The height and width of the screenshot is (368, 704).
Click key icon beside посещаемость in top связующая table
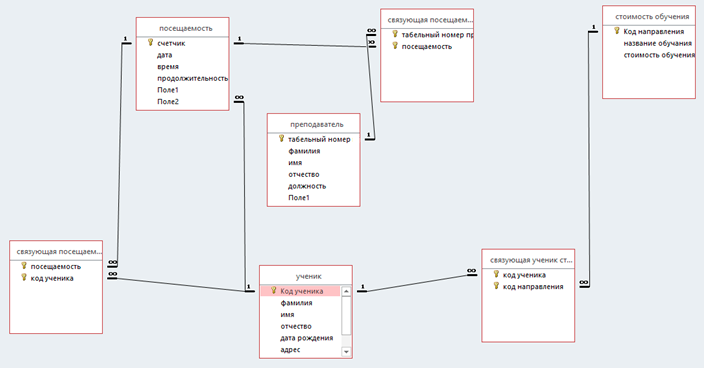[395, 45]
